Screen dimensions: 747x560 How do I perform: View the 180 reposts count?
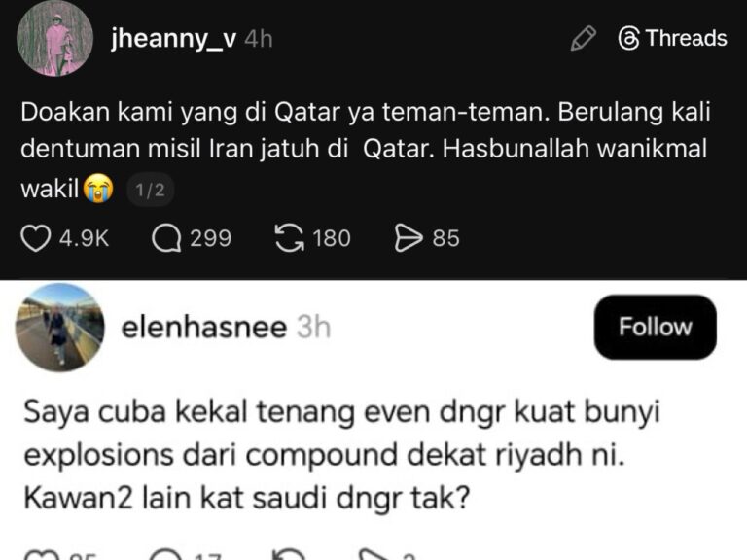(x=331, y=238)
